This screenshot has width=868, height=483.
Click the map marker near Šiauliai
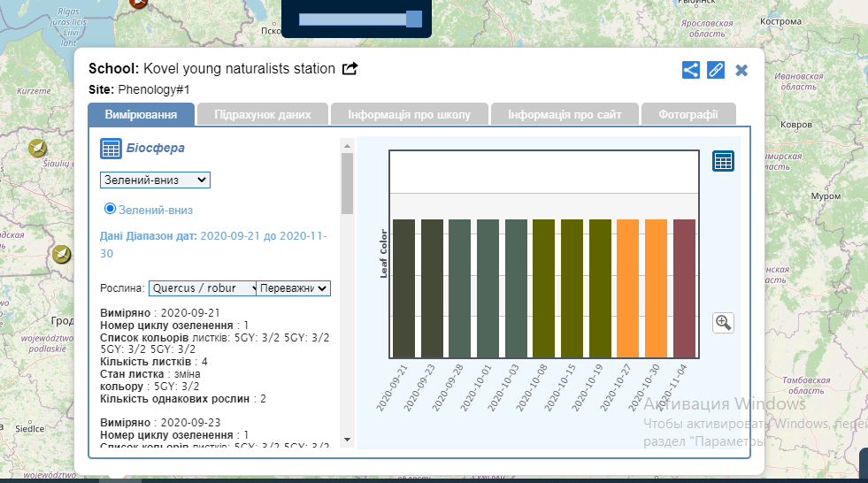(37, 148)
